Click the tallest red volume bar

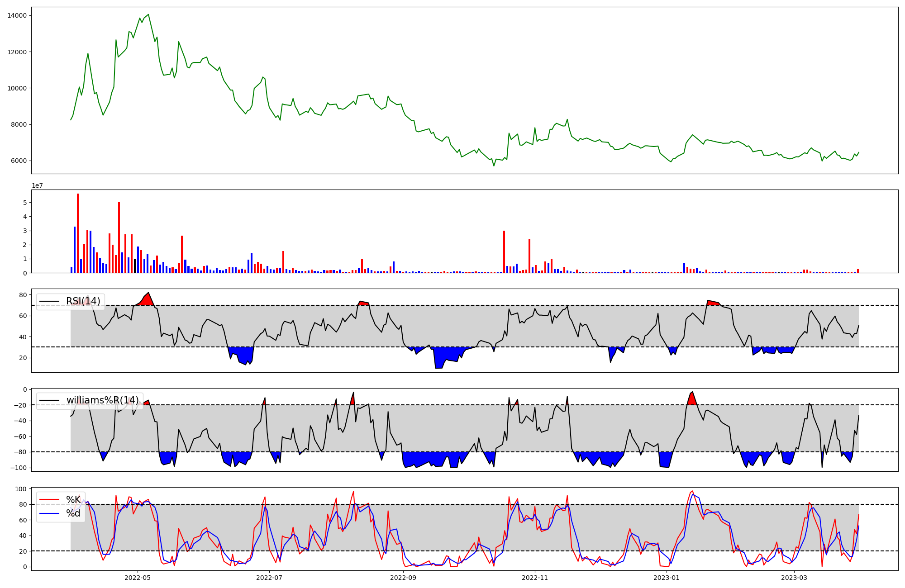coord(78,233)
